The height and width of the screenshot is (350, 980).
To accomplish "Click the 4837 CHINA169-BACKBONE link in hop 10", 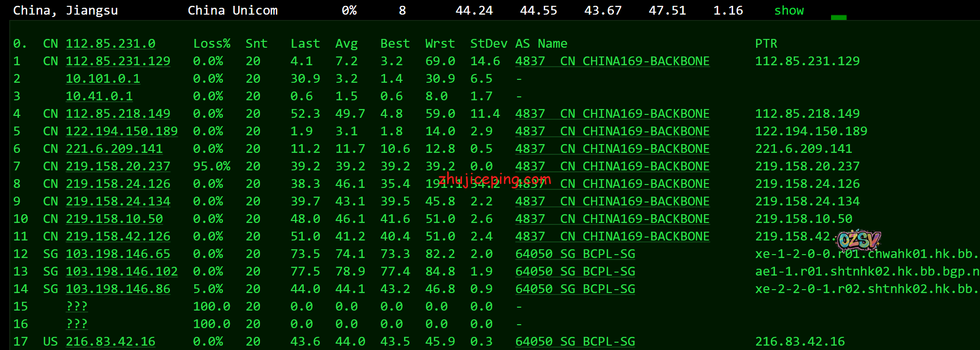I will pyautogui.click(x=612, y=219).
